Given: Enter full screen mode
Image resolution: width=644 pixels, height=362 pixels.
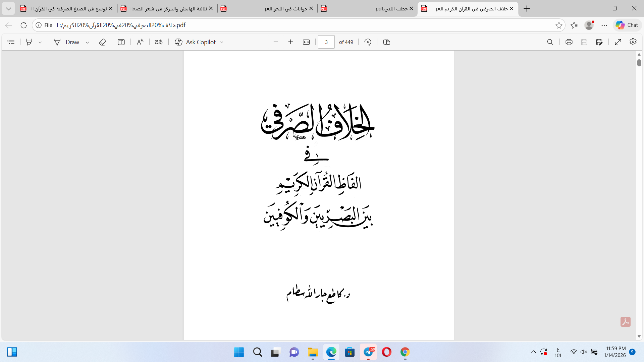Looking at the screenshot, I should pos(618,42).
